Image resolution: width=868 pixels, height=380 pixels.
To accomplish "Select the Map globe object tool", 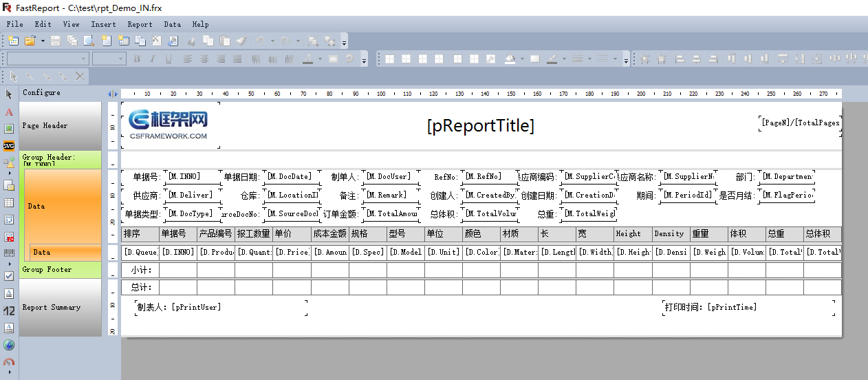I will click(9, 345).
